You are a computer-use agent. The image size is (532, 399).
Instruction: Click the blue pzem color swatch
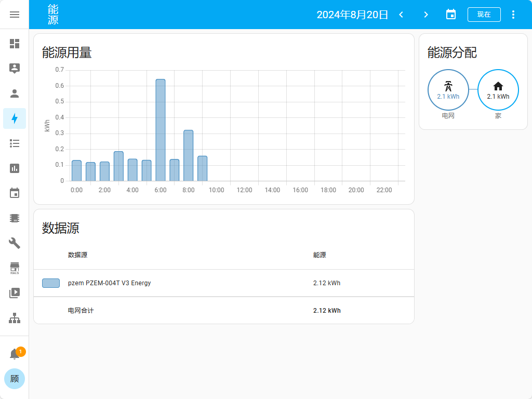51,283
